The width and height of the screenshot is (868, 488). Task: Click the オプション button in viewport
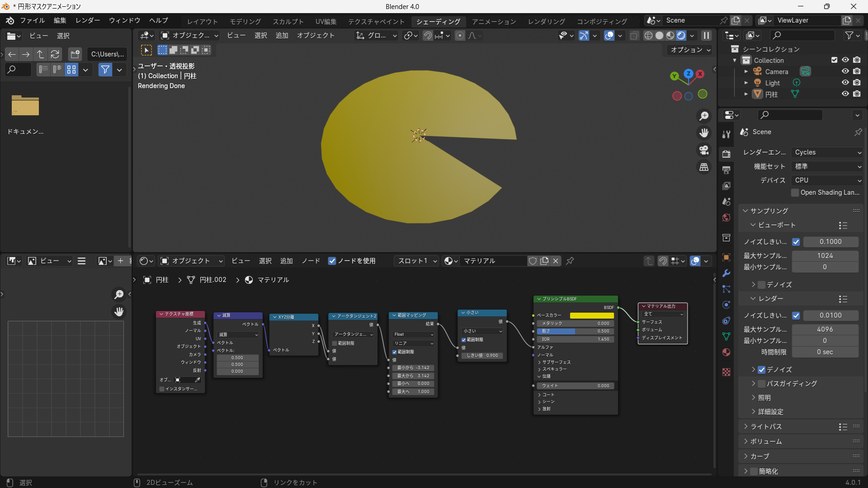[x=690, y=50]
